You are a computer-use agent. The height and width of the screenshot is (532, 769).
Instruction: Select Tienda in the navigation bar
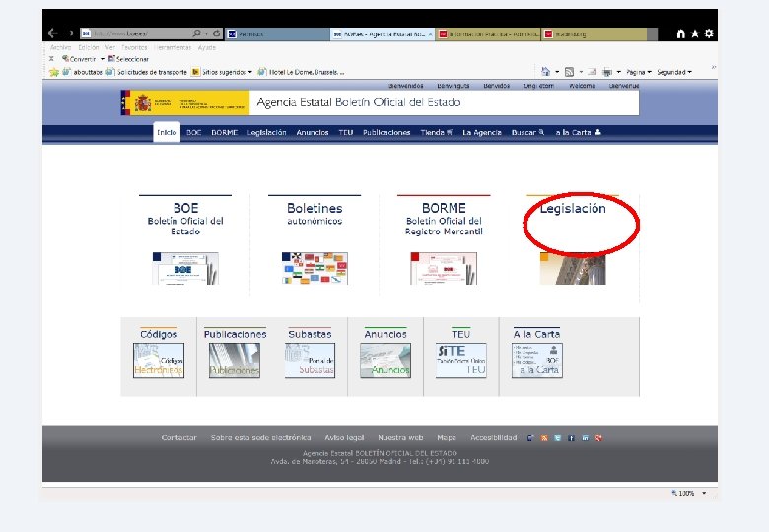[436, 132]
